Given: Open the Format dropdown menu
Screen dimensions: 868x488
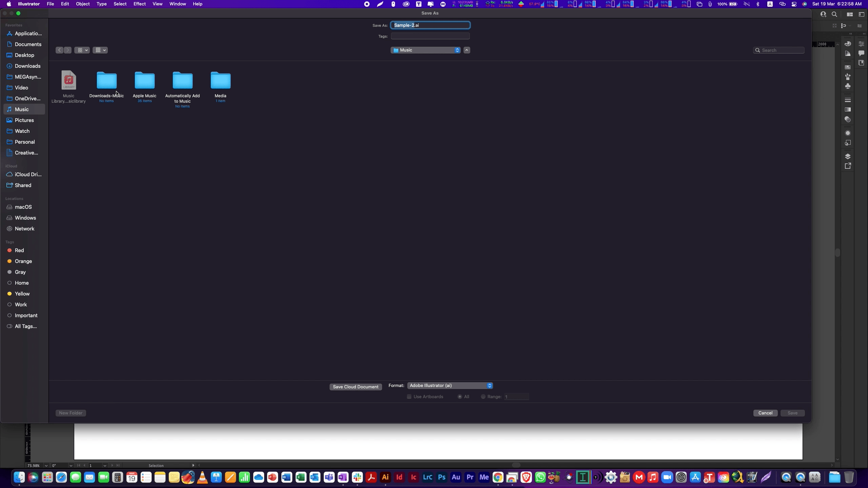Looking at the screenshot, I should click(450, 385).
